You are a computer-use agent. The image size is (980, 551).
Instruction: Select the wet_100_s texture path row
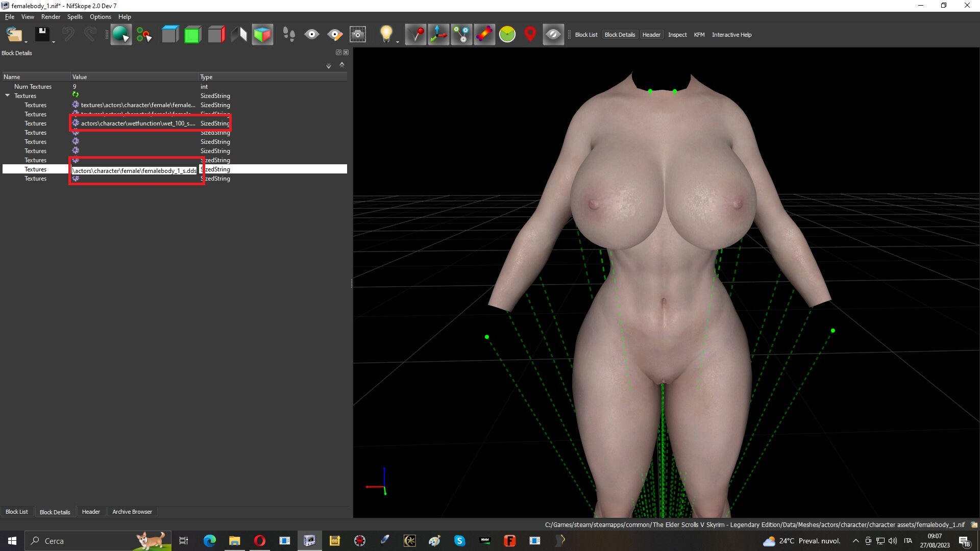click(175, 123)
